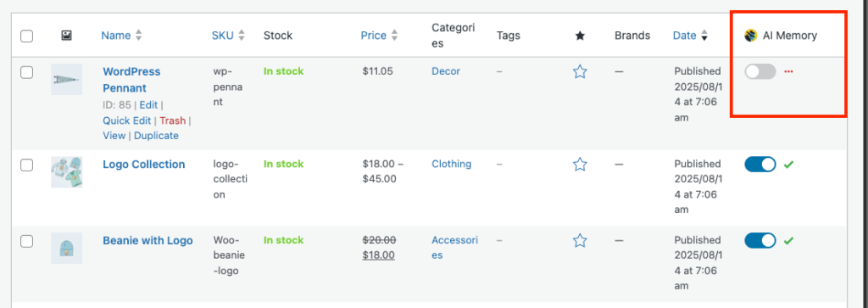
Task: Open the Beanie with Logo thumbnail
Action: tap(66, 248)
